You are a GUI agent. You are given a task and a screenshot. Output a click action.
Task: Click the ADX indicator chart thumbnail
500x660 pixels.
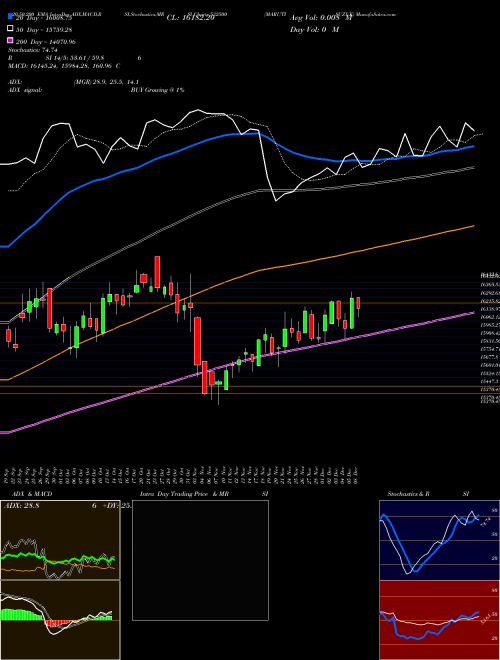[x=60, y=540]
